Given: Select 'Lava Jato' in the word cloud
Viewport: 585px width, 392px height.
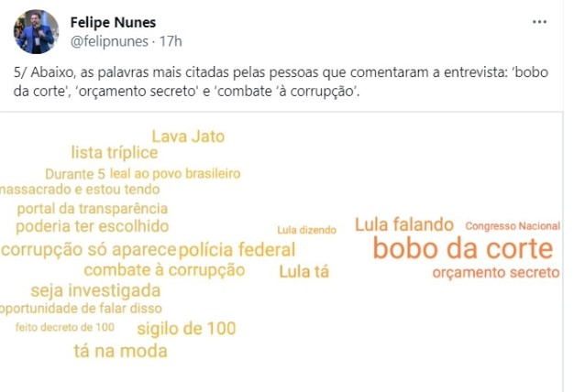Looking at the screenshot, I should pyautogui.click(x=188, y=136).
